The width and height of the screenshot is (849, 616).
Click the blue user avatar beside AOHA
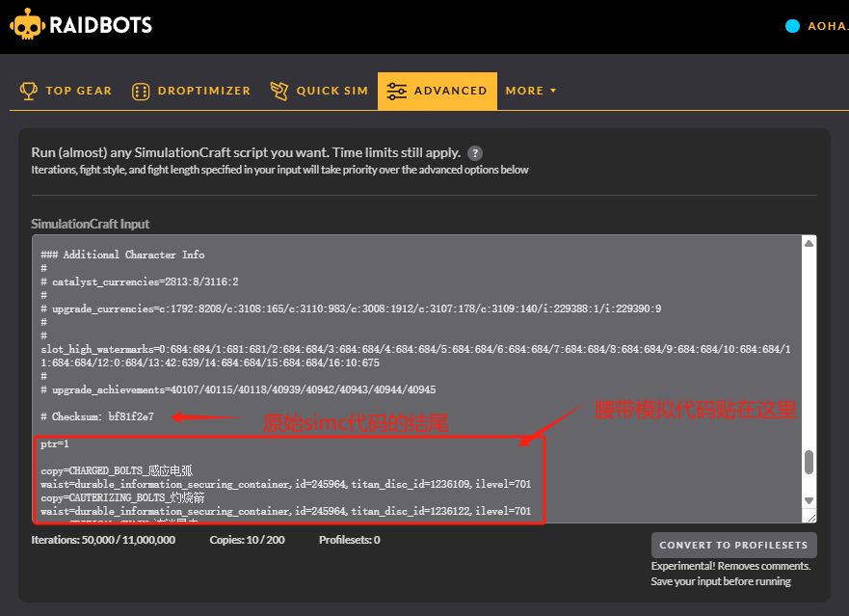794,26
